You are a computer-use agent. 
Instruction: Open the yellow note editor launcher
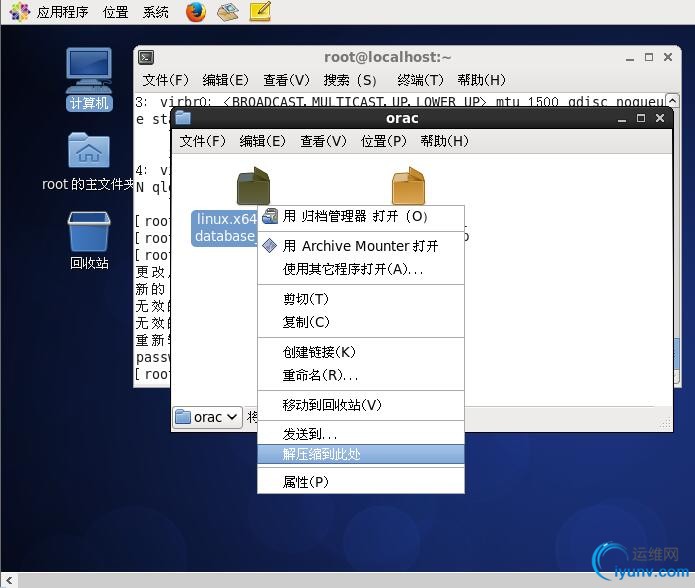(260, 12)
